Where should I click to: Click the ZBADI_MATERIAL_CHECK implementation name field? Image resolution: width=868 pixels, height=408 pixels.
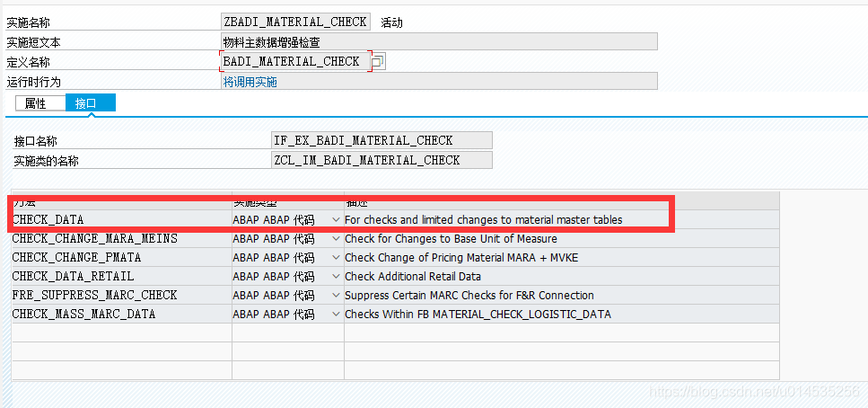(x=295, y=22)
